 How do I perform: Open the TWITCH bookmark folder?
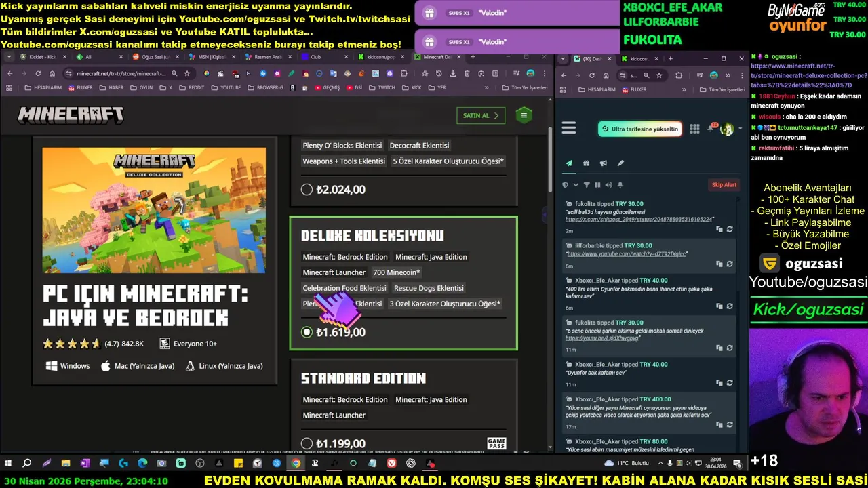[x=381, y=87]
